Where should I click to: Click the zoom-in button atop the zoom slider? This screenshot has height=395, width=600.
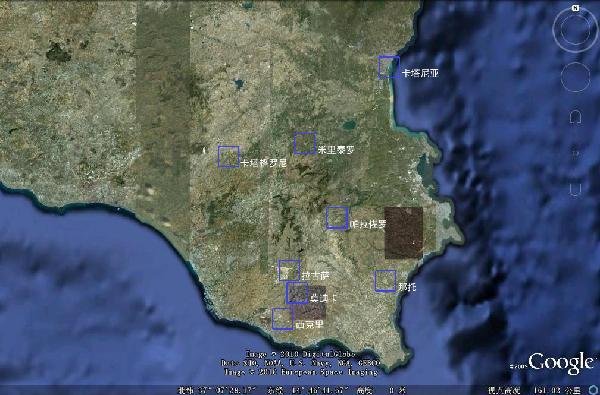[x=576, y=117]
